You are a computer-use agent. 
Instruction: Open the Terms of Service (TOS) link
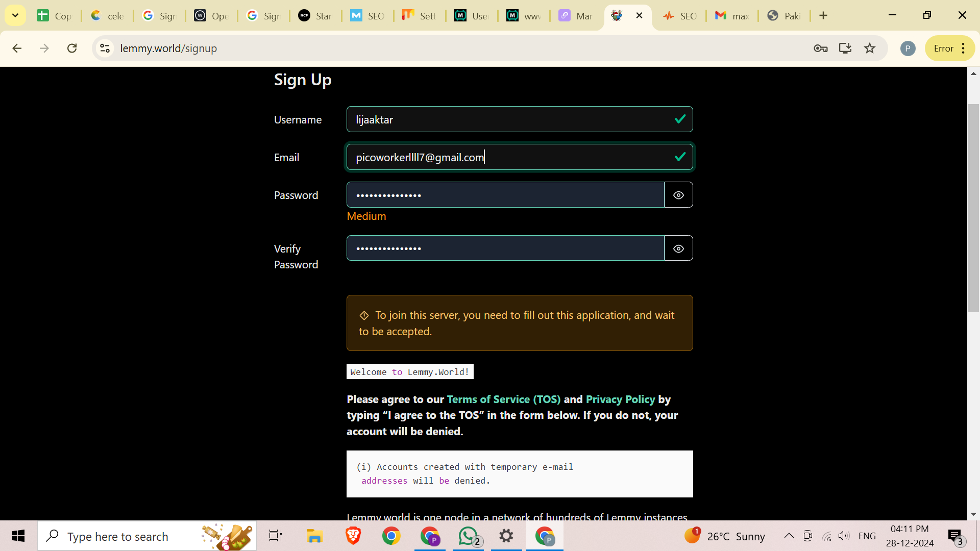tap(503, 399)
